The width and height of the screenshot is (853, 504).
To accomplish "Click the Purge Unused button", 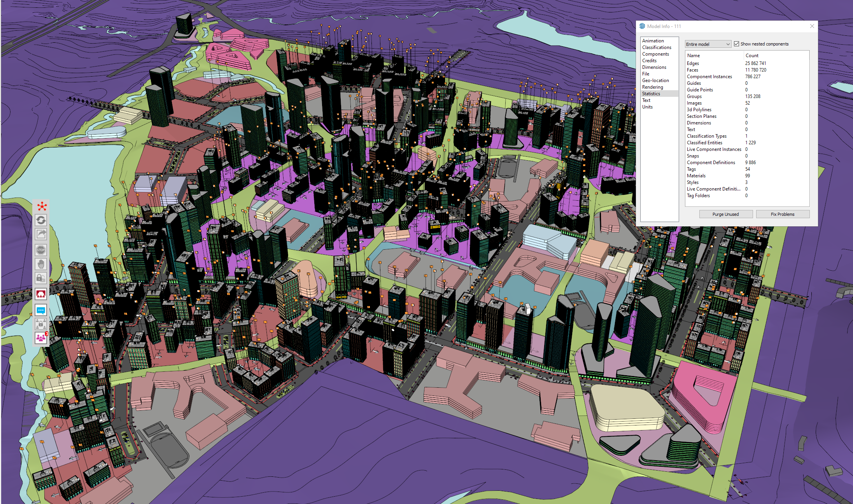I will (x=725, y=214).
